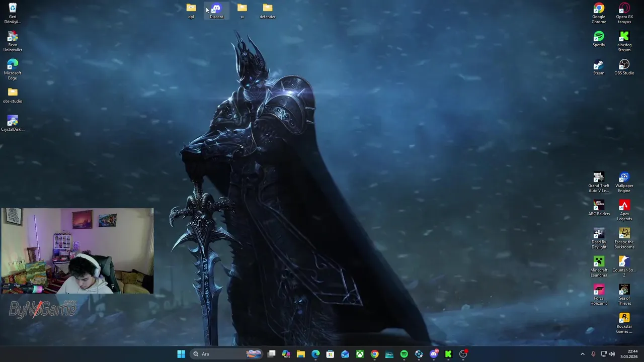
Task: Select the obs-studio folder on desktop
Action: pos(13,95)
